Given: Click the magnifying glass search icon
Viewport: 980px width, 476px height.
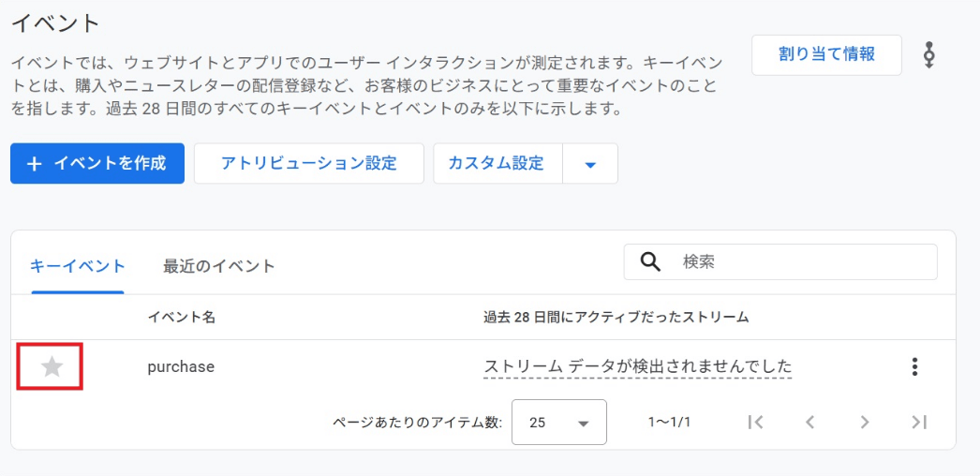Looking at the screenshot, I should pos(651,262).
